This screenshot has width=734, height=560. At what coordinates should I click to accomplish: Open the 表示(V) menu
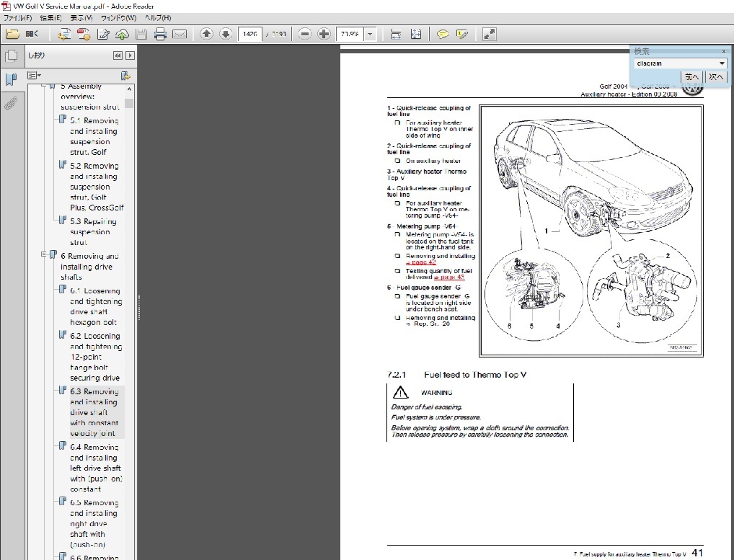[x=81, y=18]
